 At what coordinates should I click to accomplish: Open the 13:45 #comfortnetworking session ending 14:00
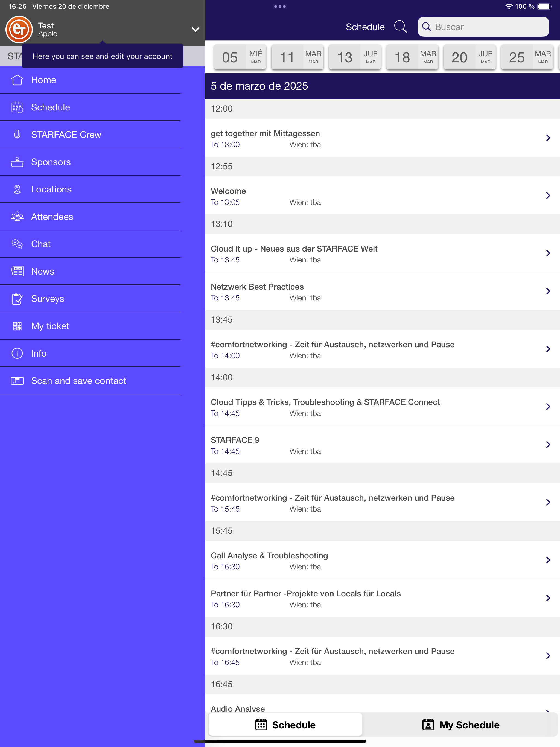(382, 349)
